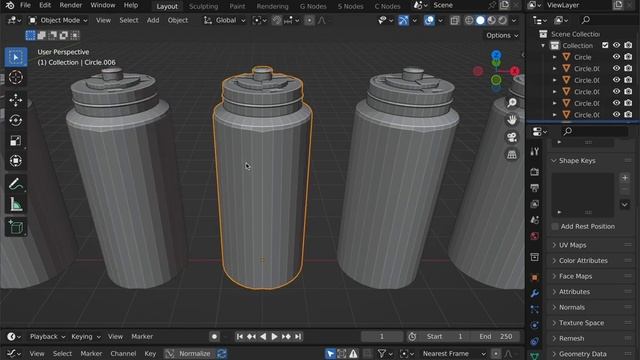Hide the Collection with eye icon

[x=616, y=45]
